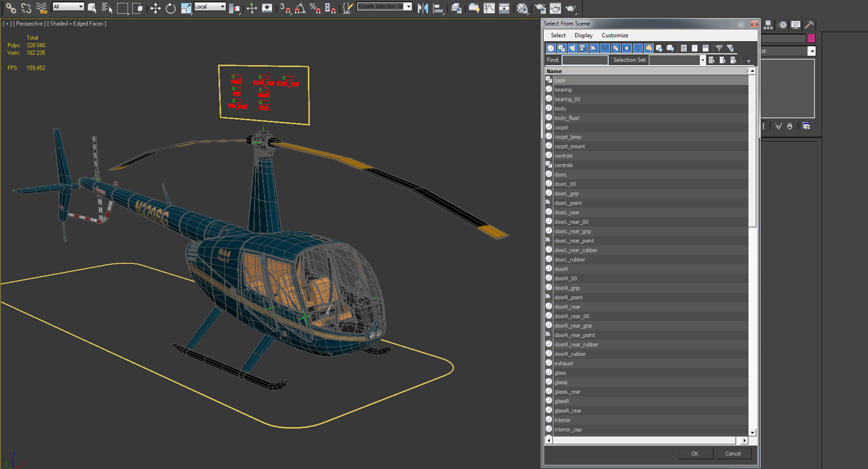Click the Rectangular Selection Region tool
This screenshot has width=868, height=469.
coord(122,8)
